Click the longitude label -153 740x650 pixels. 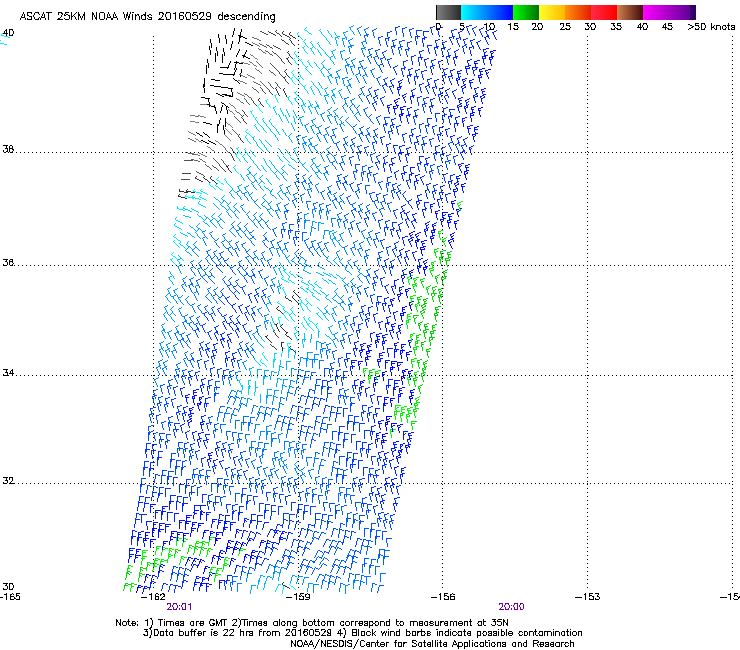(588, 597)
